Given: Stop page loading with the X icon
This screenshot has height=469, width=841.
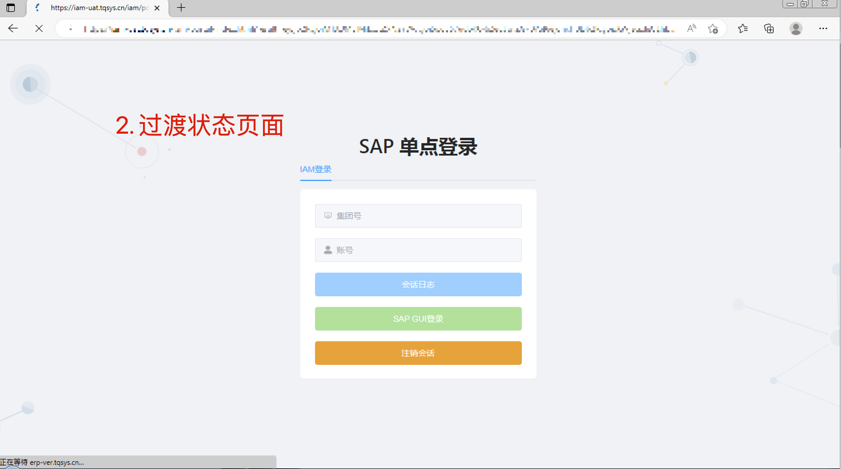Looking at the screenshot, I should 39,28.
